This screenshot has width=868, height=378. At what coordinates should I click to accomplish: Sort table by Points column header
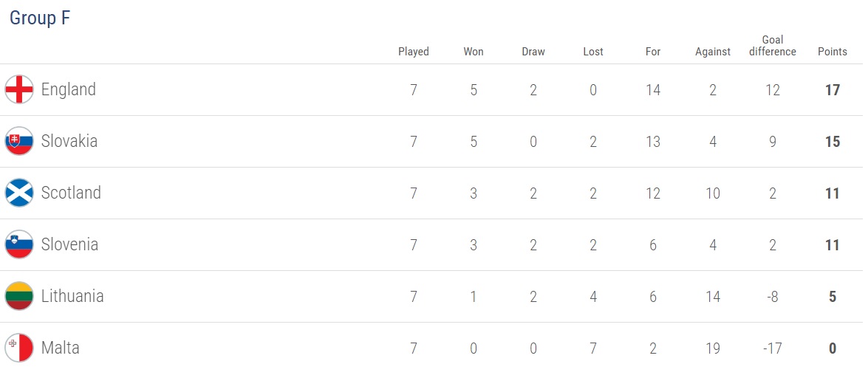pos(833,52)
